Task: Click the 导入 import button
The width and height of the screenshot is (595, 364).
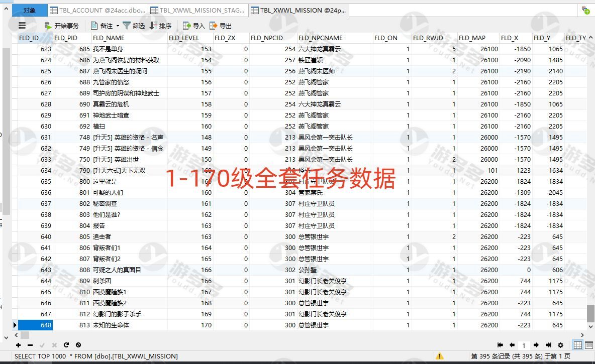Action: (x=193, y=26)
